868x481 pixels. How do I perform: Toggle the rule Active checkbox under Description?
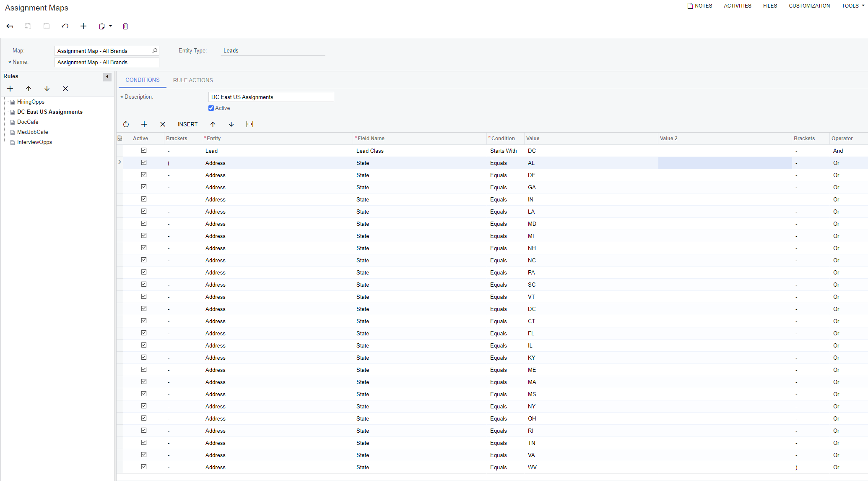pyautogui.click(x=211, y=108)
